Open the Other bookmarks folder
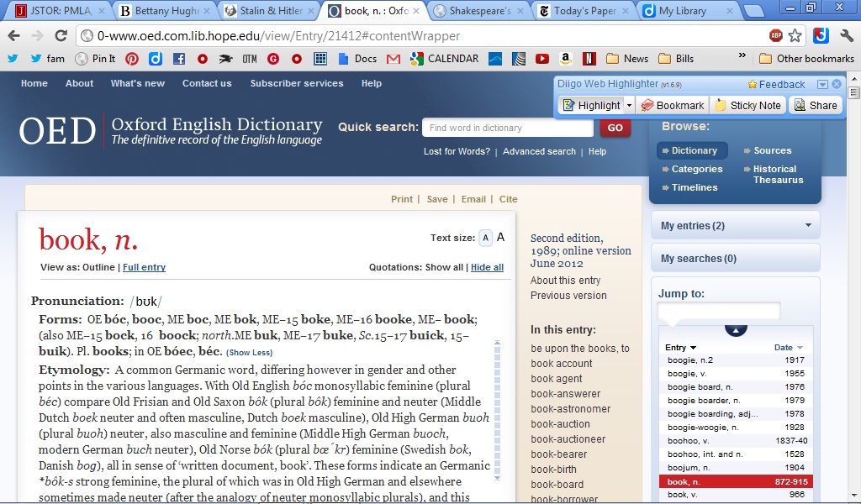The image size is (861, 504). (x=806, y=59)
